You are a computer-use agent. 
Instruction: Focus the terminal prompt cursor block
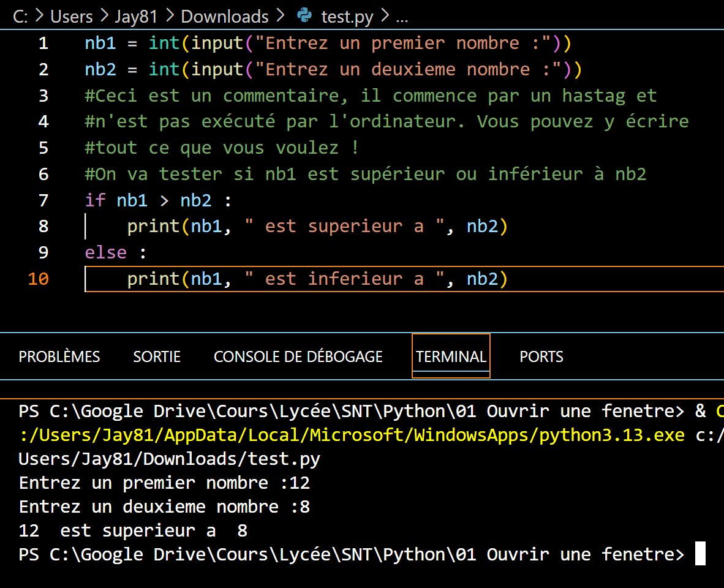click(x=699, y=554)
